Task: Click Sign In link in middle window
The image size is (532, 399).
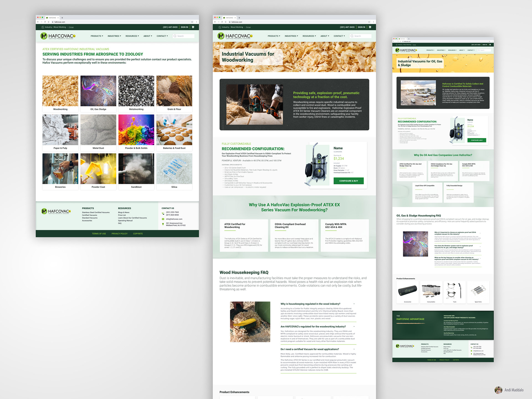Action: pyautogui.click(x=362, y=27)
